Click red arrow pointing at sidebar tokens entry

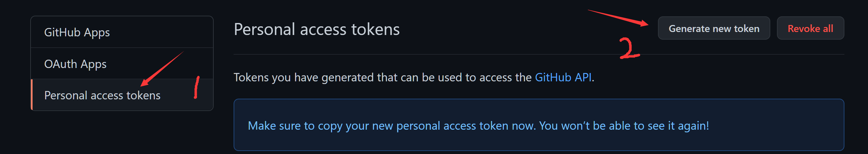pyautogui.click(x=162, y=69)
